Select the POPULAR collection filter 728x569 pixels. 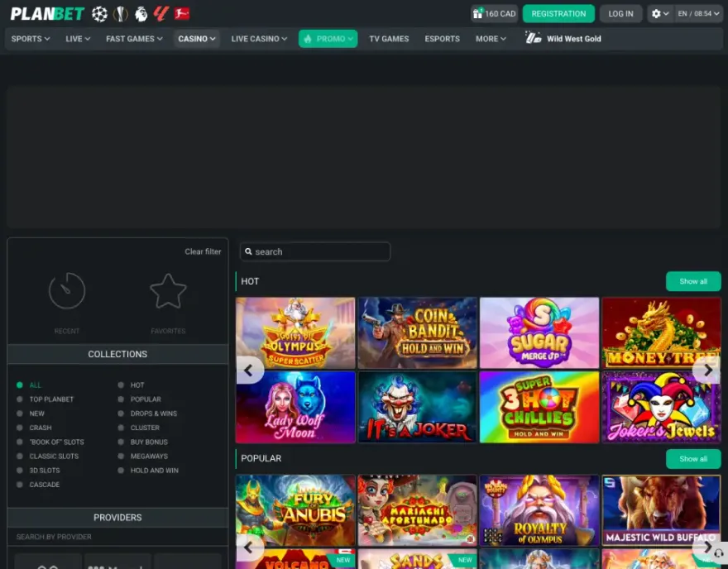click(139, 399)
